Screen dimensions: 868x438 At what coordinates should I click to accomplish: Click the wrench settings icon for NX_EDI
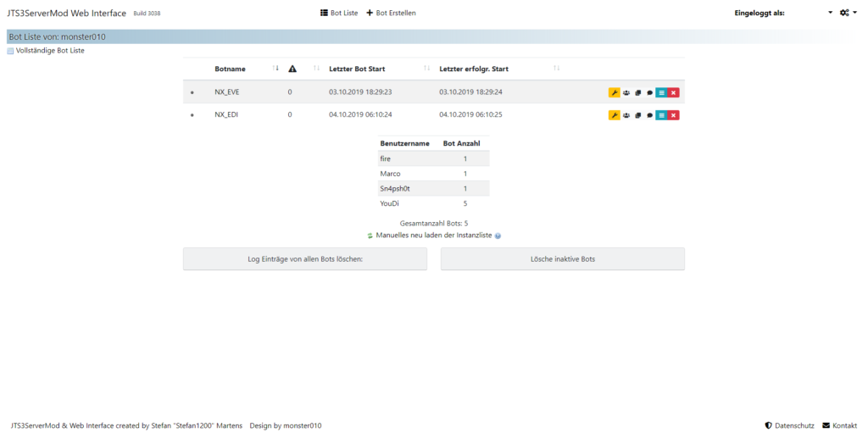pos(614,115)
